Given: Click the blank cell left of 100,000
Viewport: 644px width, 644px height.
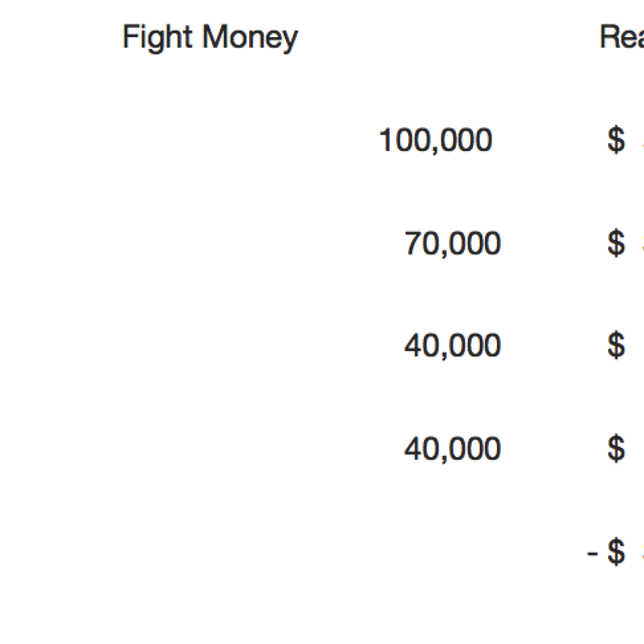Looking at the screenshot, I should click(220, 140).
